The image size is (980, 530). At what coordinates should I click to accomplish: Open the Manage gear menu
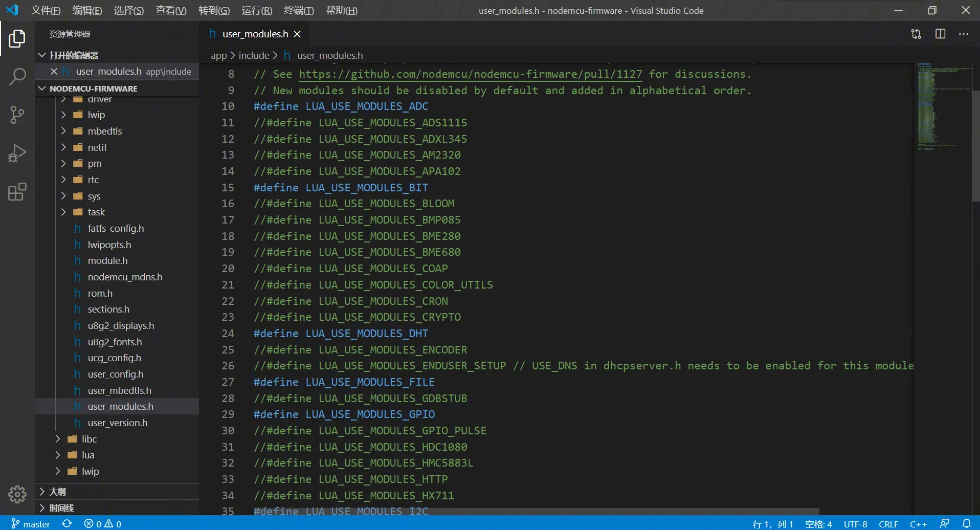tap(17, 494)
